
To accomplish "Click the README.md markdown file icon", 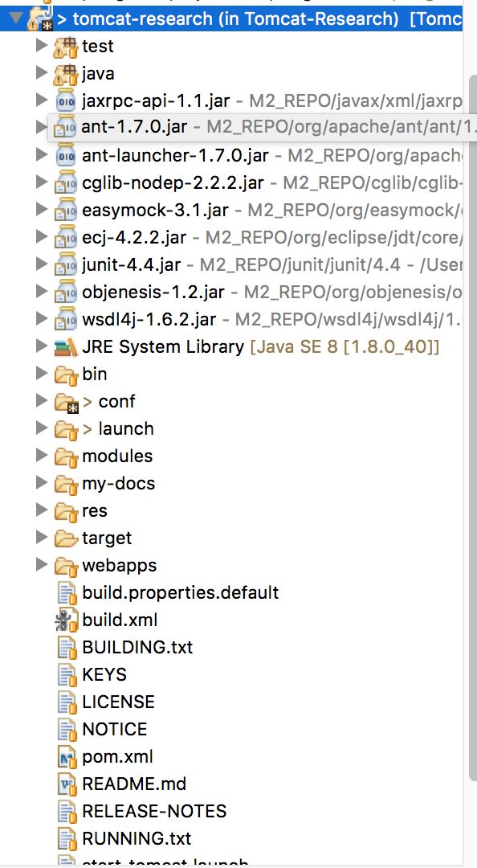I will point(67,784).
